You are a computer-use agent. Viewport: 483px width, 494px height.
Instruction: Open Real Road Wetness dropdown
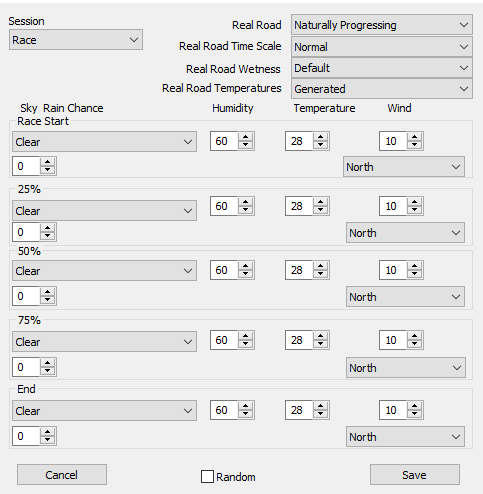click(x=382, y=68)
